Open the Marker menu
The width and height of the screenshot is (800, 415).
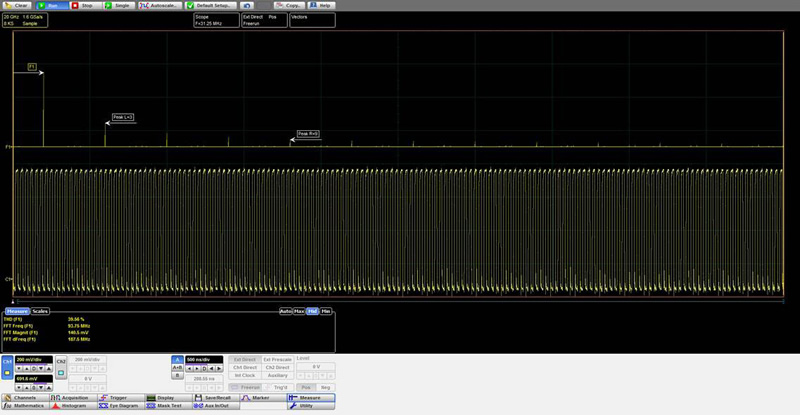pos(263,398)
